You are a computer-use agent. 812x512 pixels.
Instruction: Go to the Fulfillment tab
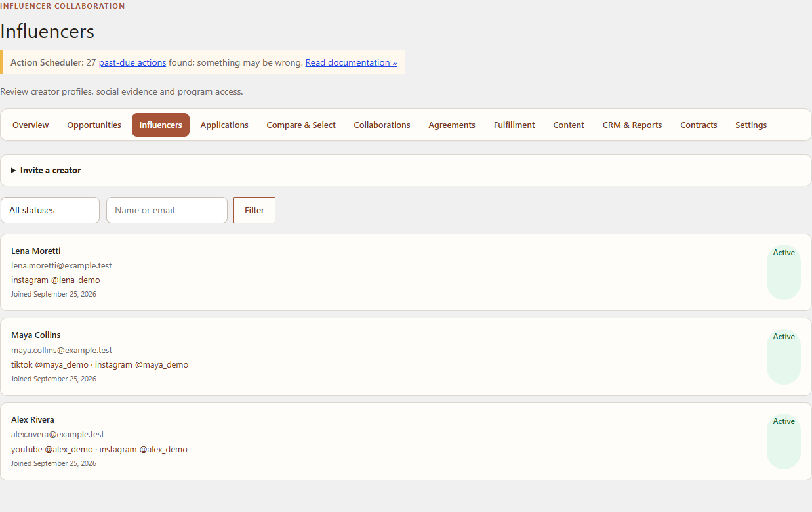[x=514, y=125]
